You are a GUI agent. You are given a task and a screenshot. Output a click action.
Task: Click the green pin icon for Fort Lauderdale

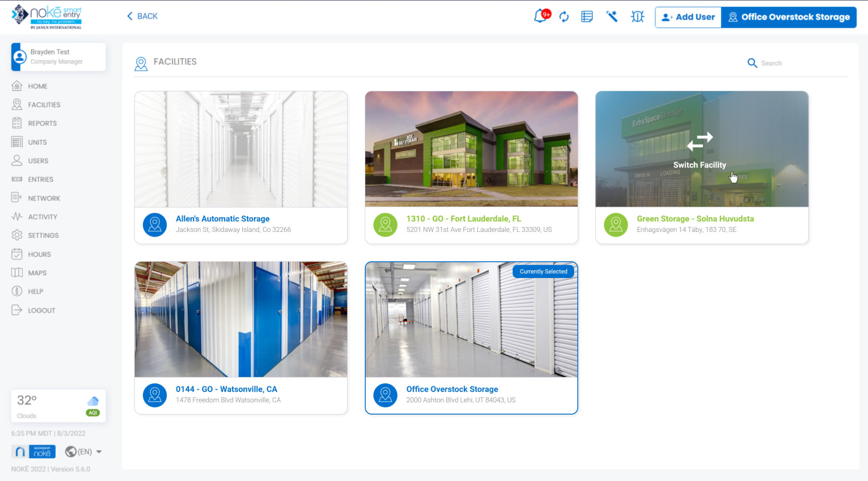click(x=385, y=225)
